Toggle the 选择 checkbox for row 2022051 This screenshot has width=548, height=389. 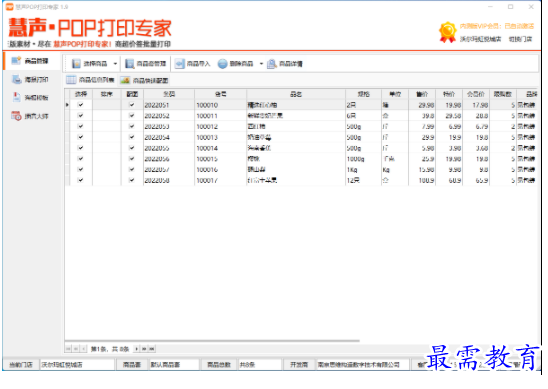click(81, 105)
